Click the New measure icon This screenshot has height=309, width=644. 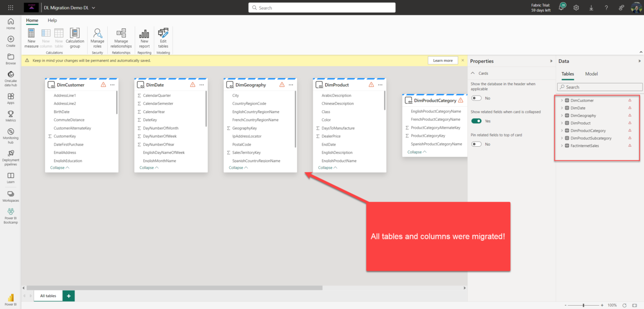pyautogui.click(x=31, y=33)
